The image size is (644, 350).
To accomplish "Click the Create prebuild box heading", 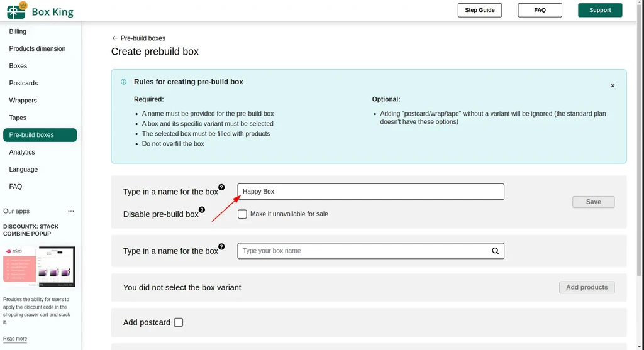I will point(155,52).
